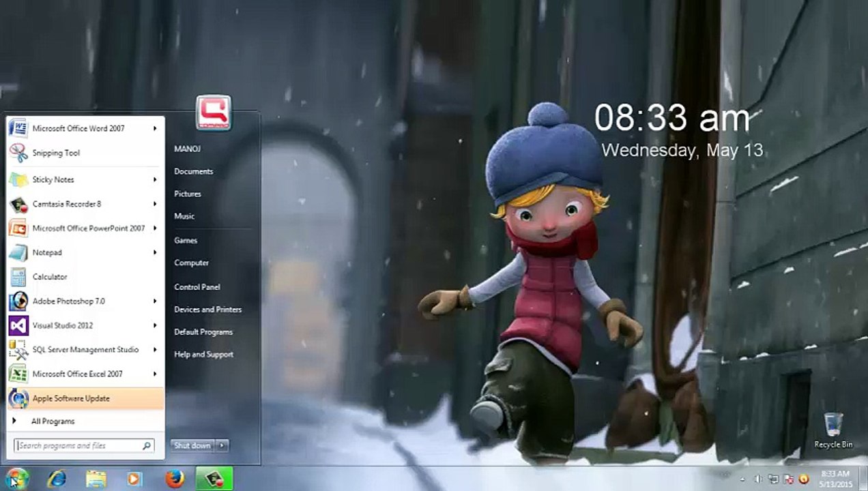
Task: Open Notepad icon in Start menu
Action: point(18,252)
